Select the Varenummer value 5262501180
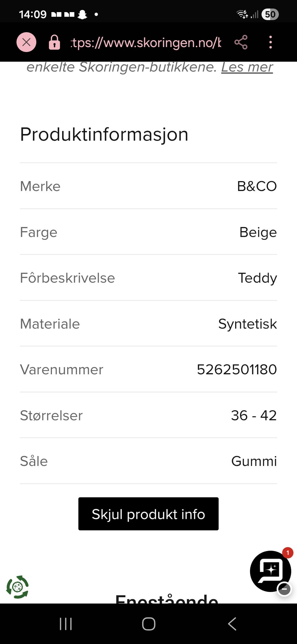The height and width of the screenshot is (644, 297). (237, 369)
